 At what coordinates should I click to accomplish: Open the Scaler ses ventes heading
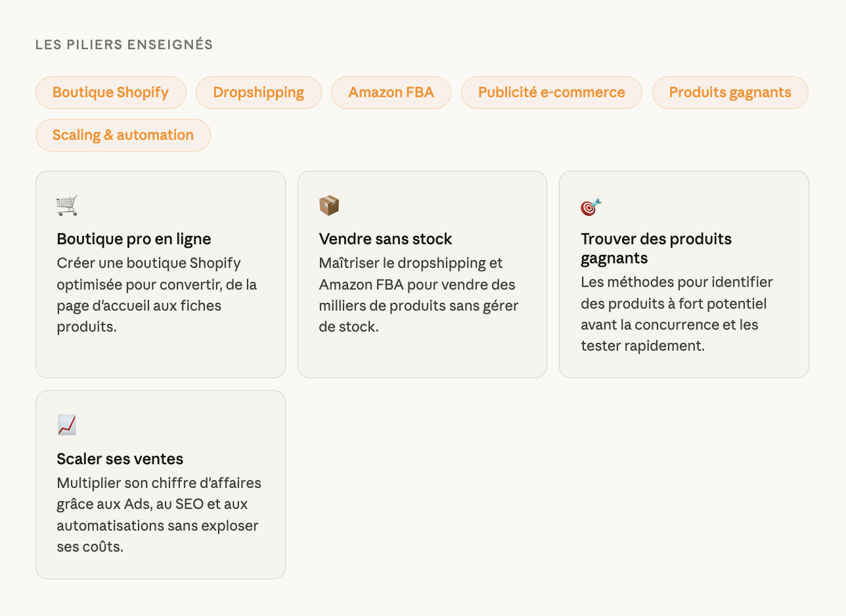tap(120, 458)
